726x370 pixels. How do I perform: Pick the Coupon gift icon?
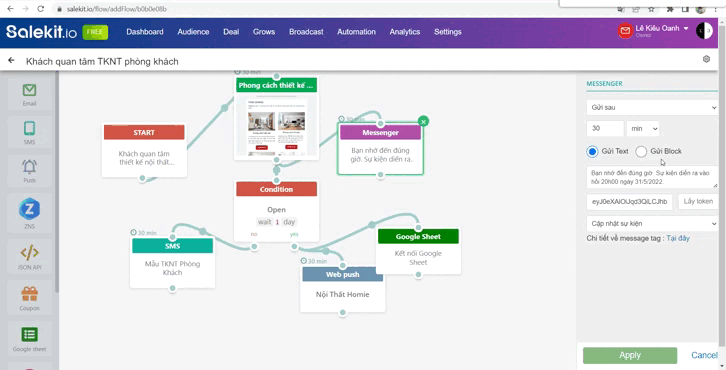point(29,294)
